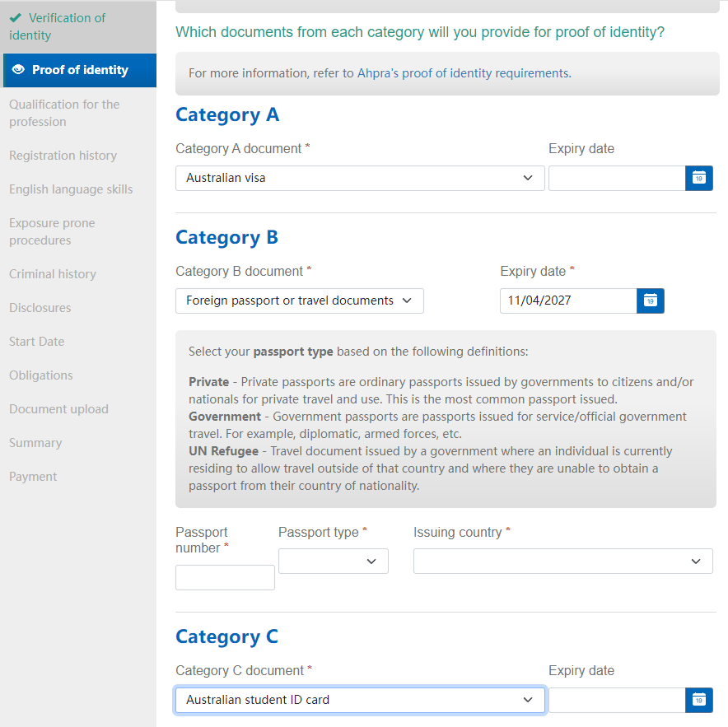
Task: Open Category B expiry date calendar picker
Action: [650, 301]
